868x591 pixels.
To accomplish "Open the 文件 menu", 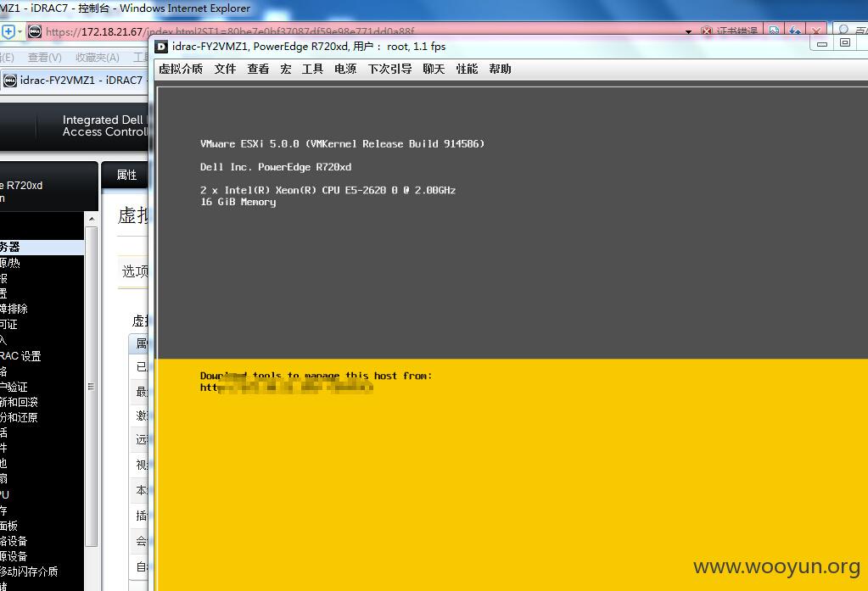I will click(x=225, y=69).
